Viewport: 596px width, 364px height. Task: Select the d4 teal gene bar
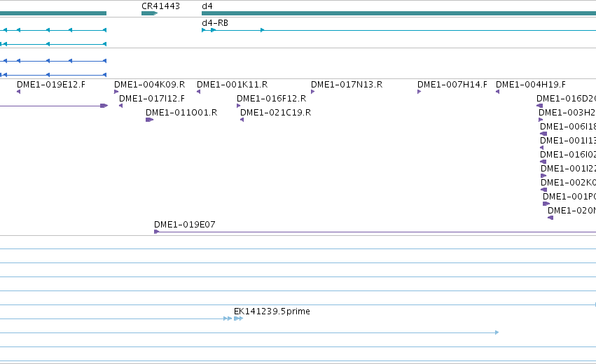pos(399,13)
